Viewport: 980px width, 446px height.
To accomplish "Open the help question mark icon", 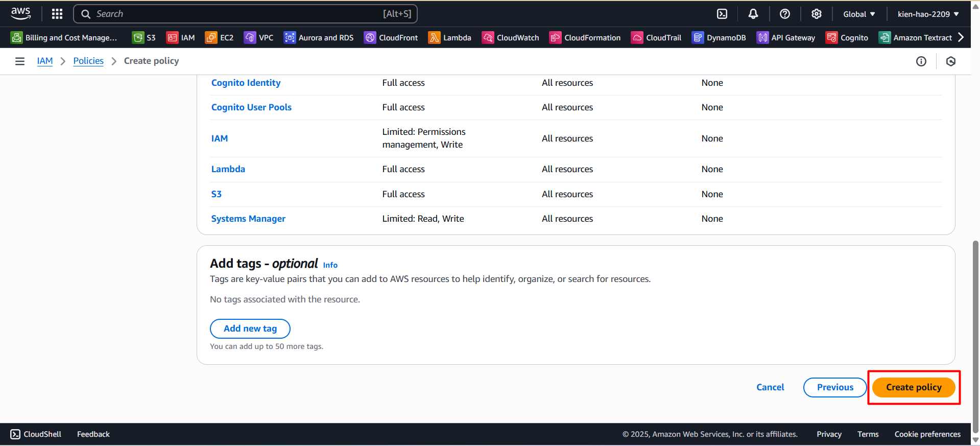I will [x=785, y=14].
